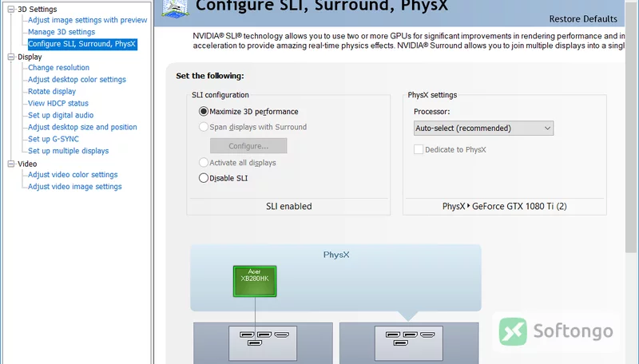Click the Set the following: heading
The image size is (639, 364).
210,76
